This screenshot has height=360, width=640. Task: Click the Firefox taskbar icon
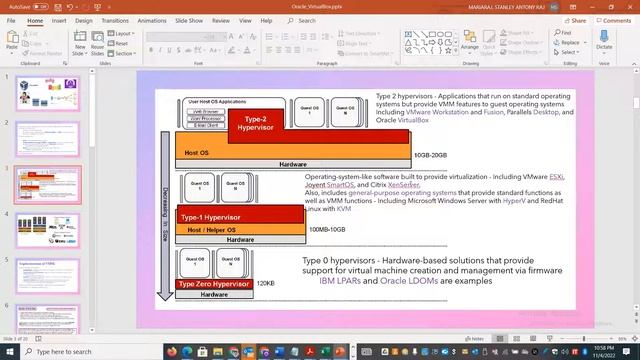[172, 351]
